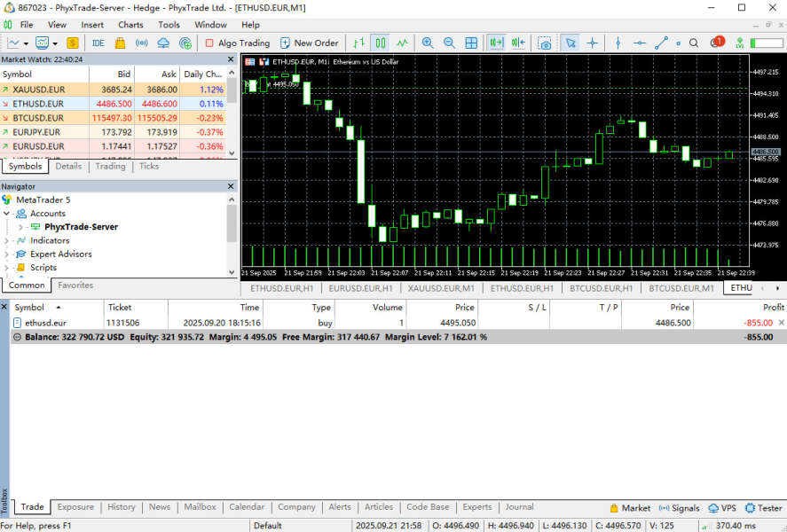Click the chart screenshot camera icon
The image size is (787, 532).
pyautogui.click(x=545, y=43)
